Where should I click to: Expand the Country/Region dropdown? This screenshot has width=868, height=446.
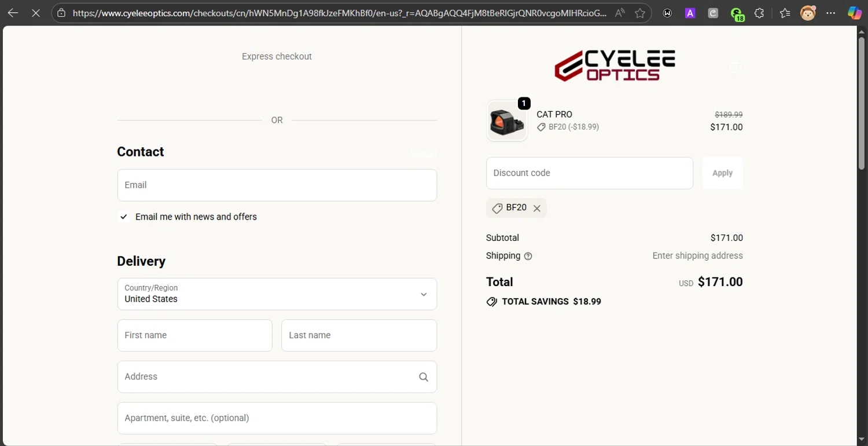(277, 294)
